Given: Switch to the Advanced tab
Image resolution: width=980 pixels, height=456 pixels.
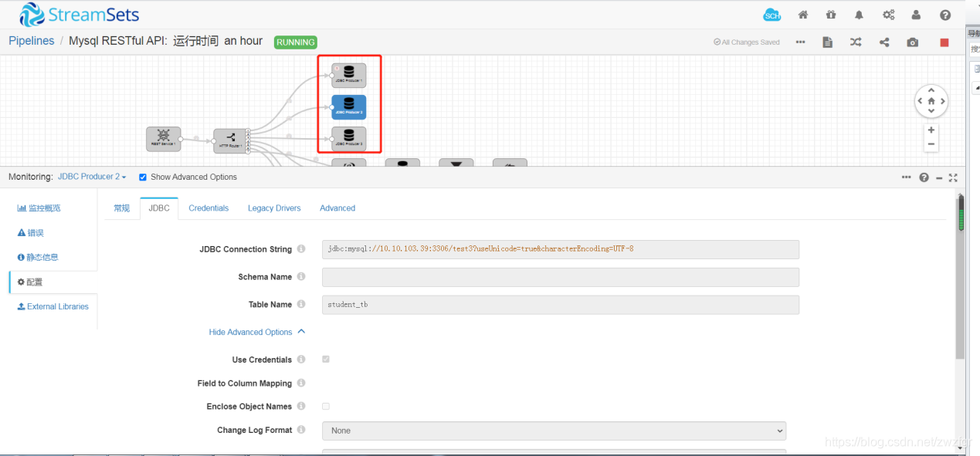Looking at the screenshot, I should click(x=337, y=208).
